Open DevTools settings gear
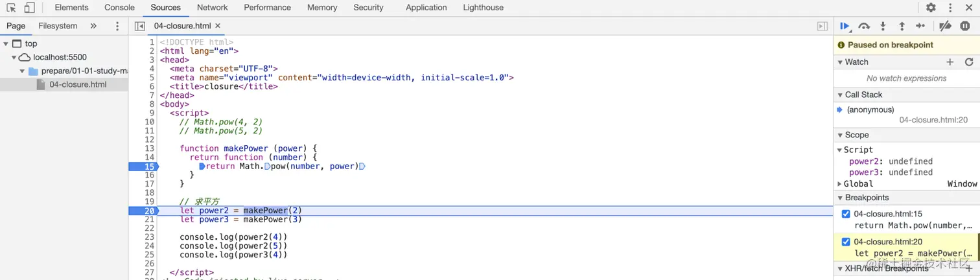This screenshot has height=280, width=980. [931, 8]
